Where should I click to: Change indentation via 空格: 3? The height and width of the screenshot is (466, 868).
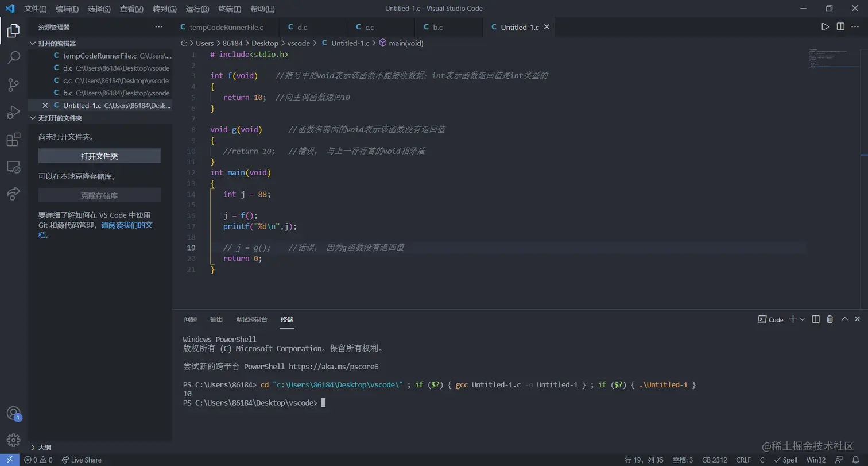(x=683, y=460)
